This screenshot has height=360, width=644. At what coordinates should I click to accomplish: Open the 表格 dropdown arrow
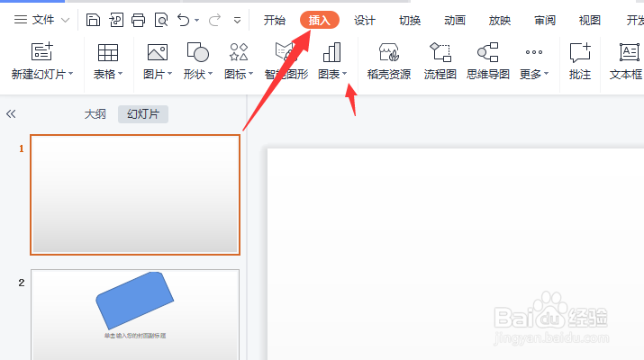pos(121,74)
